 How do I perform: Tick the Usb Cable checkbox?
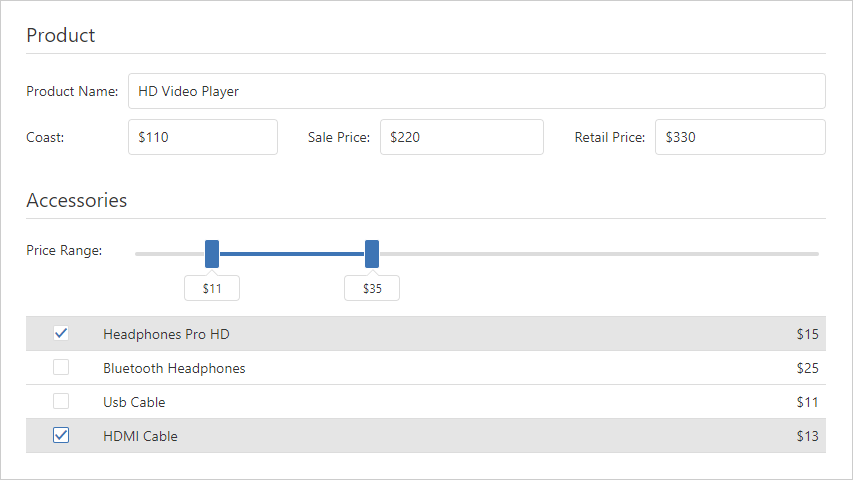pos(61,402)
